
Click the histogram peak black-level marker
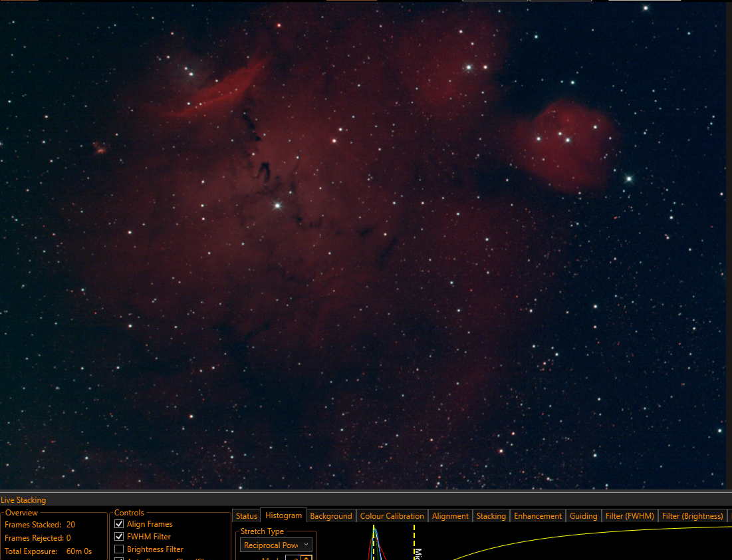coord(374,542)
